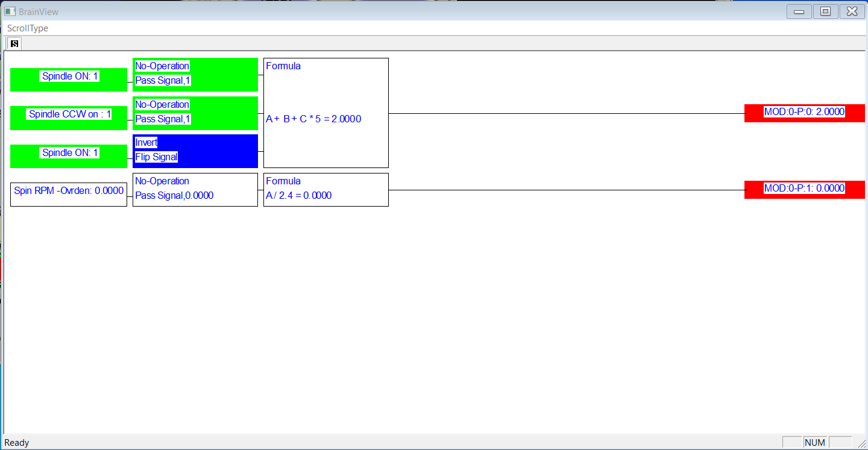Close the BrainView window
The width and height of the screenshot is (868, 450).
tap(852, 11)
